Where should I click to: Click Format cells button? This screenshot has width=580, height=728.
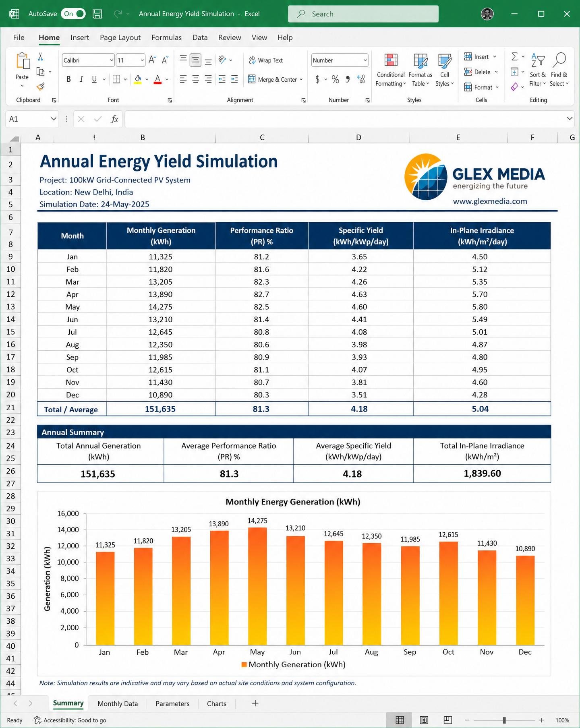click(478, 87)
